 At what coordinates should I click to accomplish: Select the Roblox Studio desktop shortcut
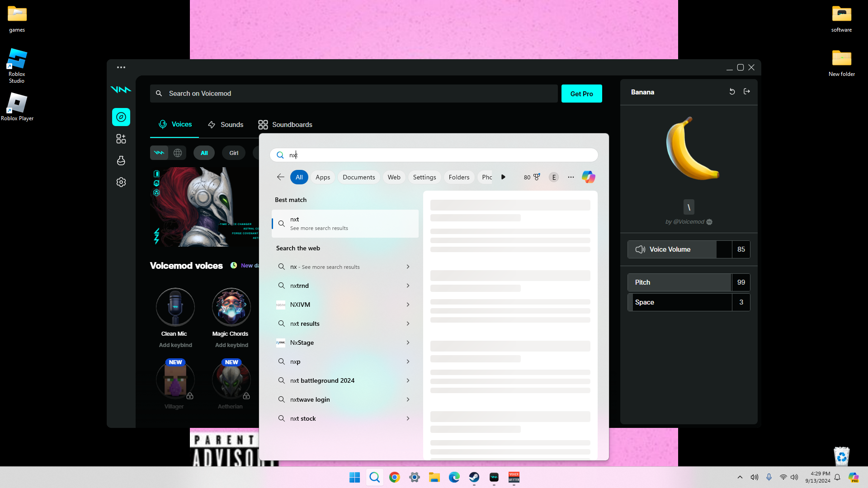[x=17, y=66]
